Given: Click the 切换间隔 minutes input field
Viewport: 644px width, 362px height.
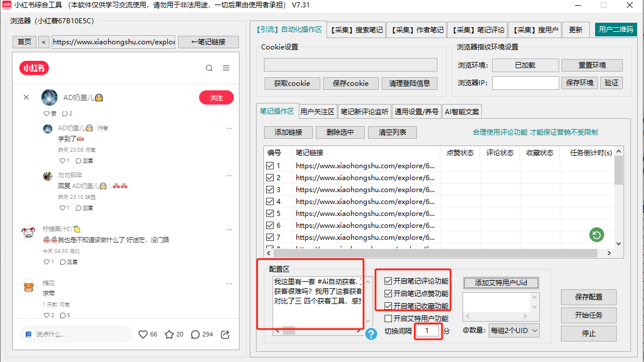Looking at the screenshot, I should 427,331.
